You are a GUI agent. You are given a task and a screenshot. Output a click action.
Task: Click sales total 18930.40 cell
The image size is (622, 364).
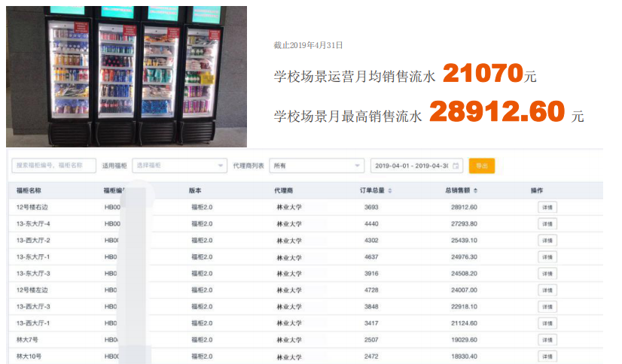[x=464, y=356]
